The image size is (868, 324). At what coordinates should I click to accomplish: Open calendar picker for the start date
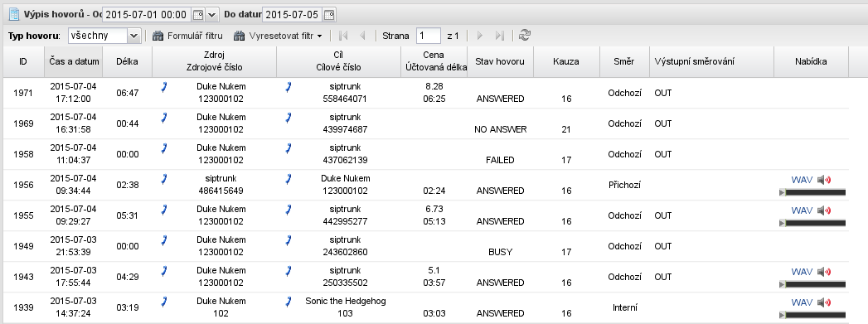point(198,14)
